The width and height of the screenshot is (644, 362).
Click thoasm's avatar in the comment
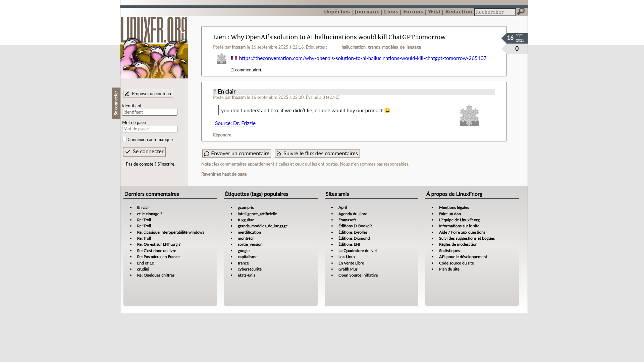click(x=469, y=115)
